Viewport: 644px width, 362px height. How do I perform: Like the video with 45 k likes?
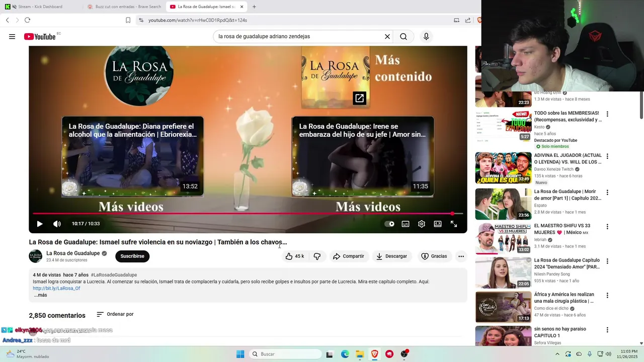click(x=295, y=256)
